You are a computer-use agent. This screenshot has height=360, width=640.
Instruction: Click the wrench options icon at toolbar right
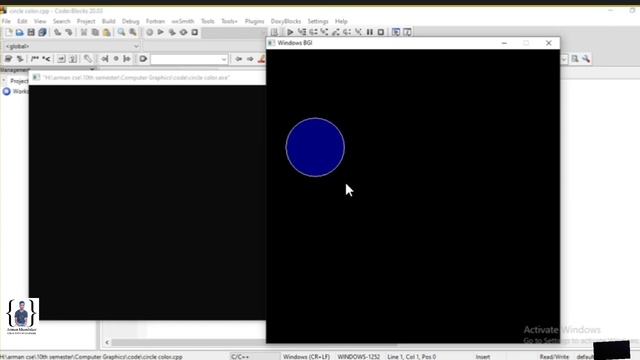click(x=586, y=59)
